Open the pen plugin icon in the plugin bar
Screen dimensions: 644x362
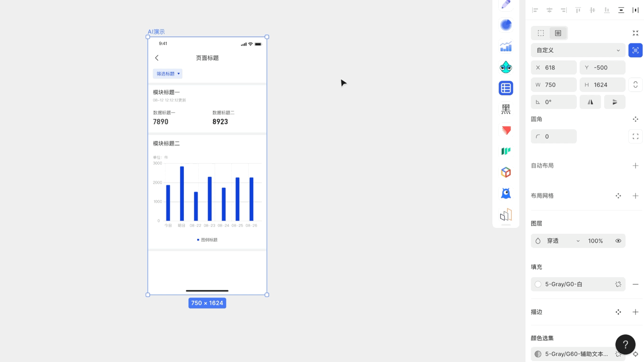[506, 4]
